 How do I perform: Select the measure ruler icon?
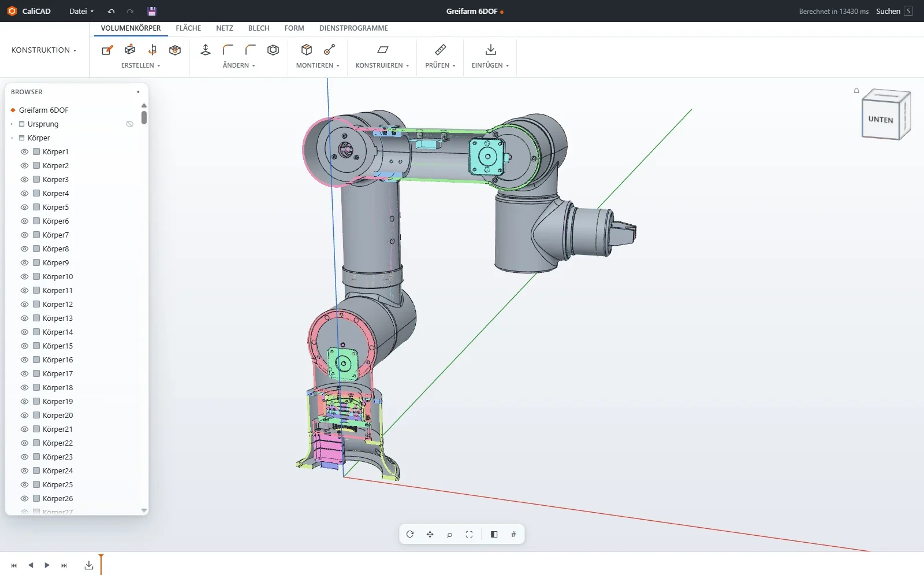click(440, 50)
